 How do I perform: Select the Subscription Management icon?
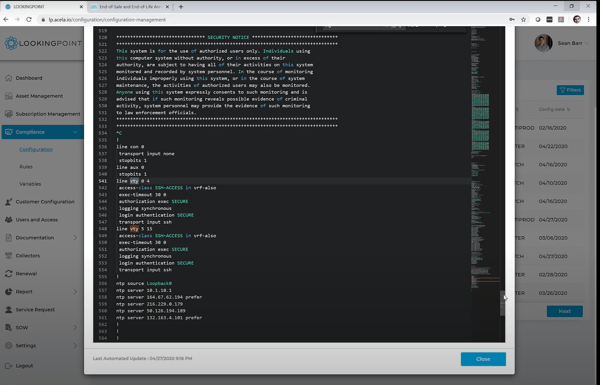tap(9, 114)
